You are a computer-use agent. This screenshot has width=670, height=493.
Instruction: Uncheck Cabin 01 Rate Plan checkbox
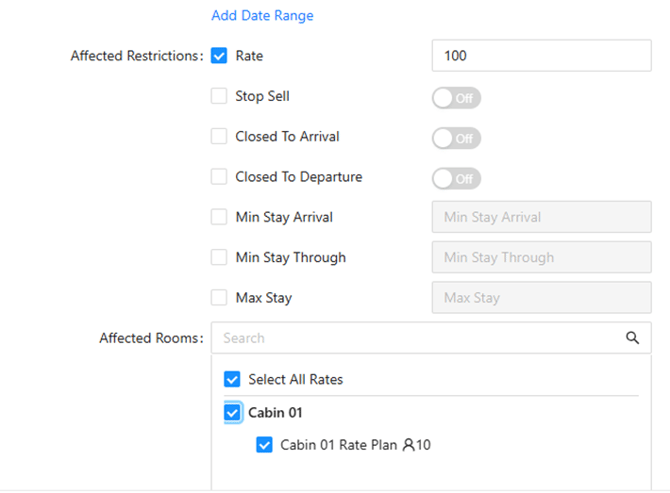click(x=264, y=445)
